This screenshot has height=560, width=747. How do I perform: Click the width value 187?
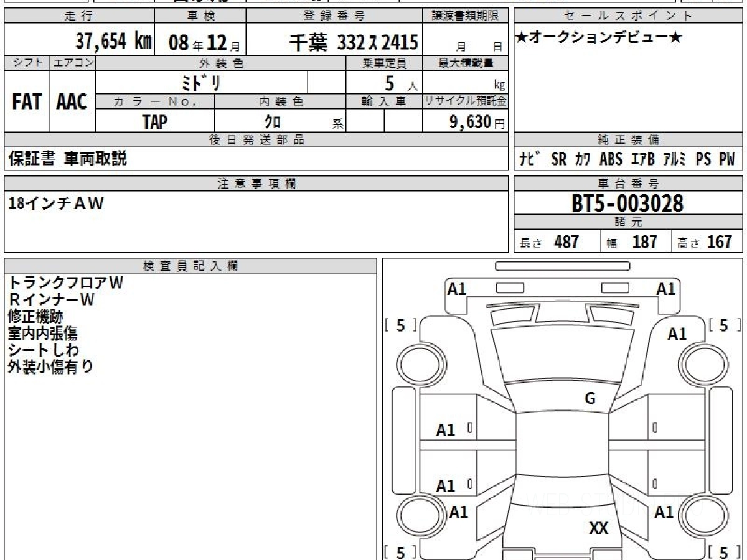click(644, 242)
